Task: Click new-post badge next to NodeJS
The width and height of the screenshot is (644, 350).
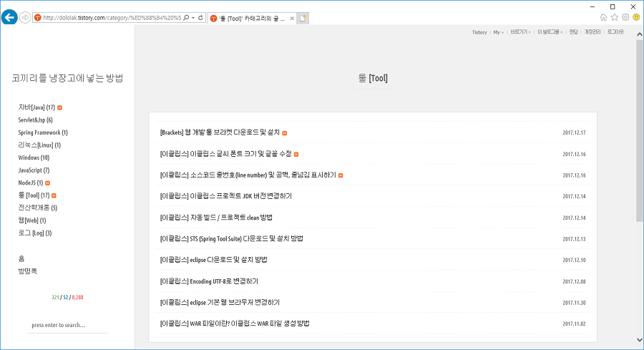Action: tap(47, 183)
